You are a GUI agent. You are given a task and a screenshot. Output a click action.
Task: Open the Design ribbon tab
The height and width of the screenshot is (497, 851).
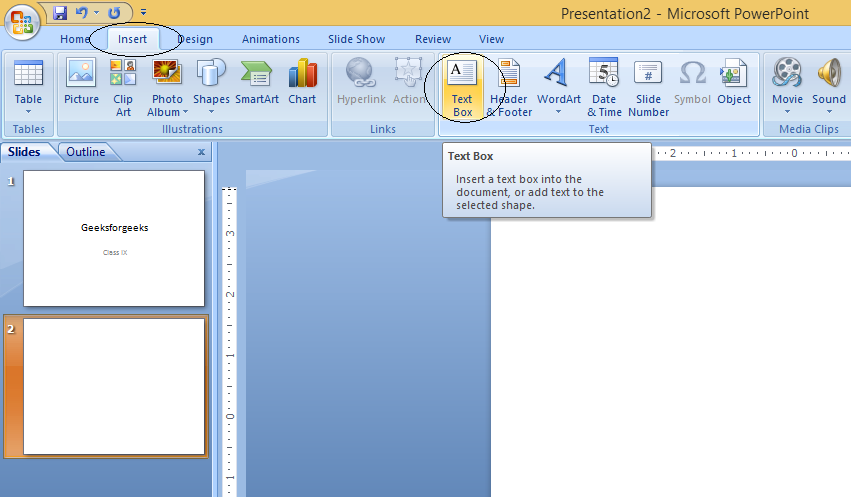(x=195, y=39)
